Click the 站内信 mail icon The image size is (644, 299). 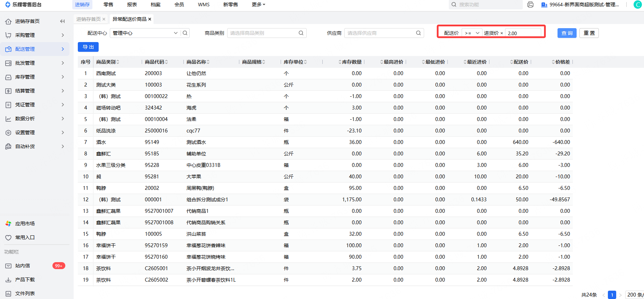pyautogui.click(x=8, y=266)
